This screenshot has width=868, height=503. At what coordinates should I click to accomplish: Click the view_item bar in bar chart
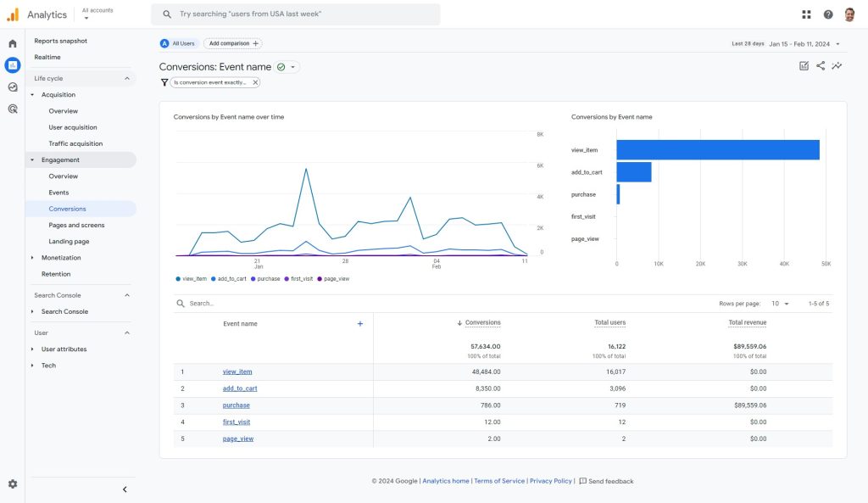tap(718, 150)
